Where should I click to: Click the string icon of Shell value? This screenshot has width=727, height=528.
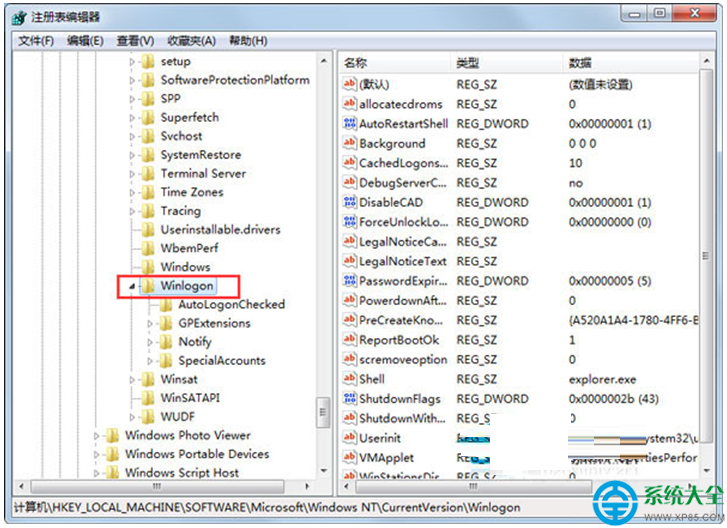350,379
